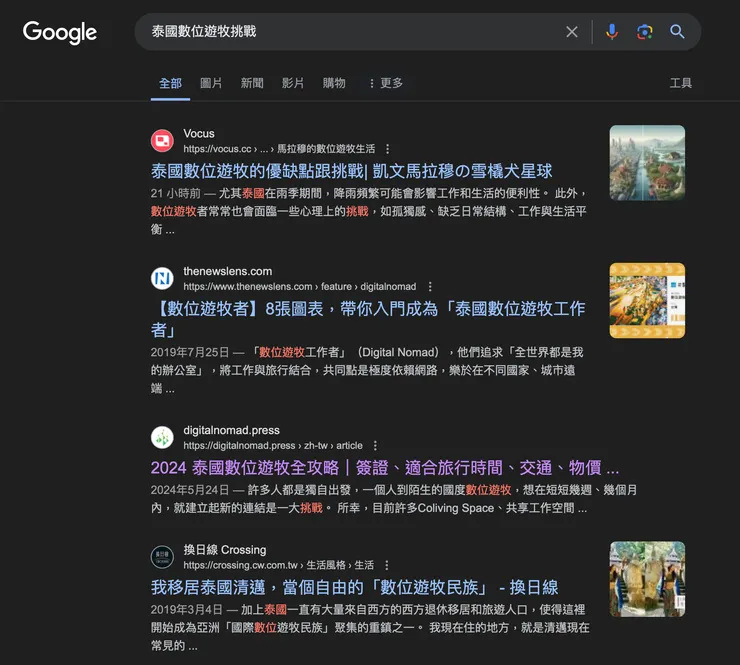Click the thenewslens.com site name
Screen dimensions: 740x665
tap(227, 271)
